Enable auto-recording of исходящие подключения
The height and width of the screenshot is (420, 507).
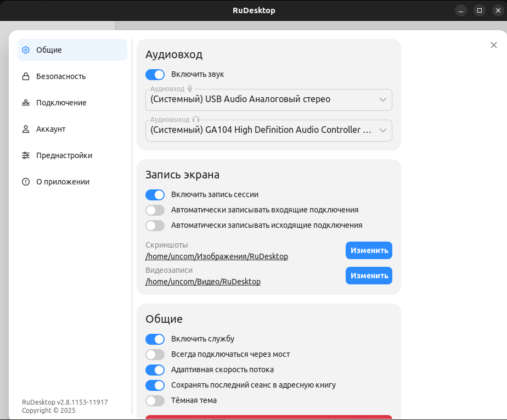(x=155, y=226)
